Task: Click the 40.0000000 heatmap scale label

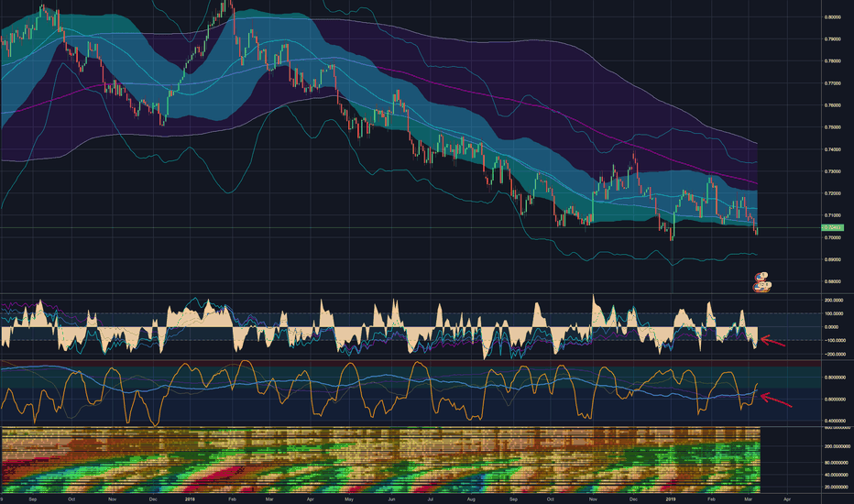Action: tap(836, 475)
